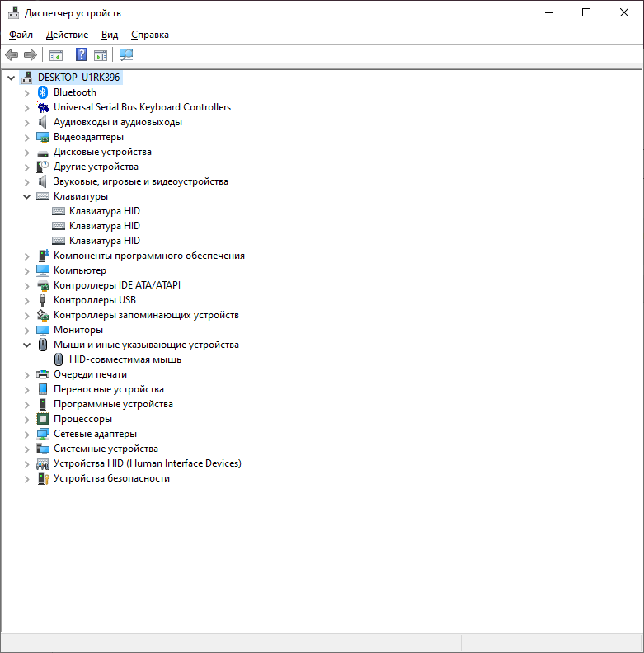Select HID-совместимая мышь device
The image size is (644, 653).
click(x=125, y=359)
